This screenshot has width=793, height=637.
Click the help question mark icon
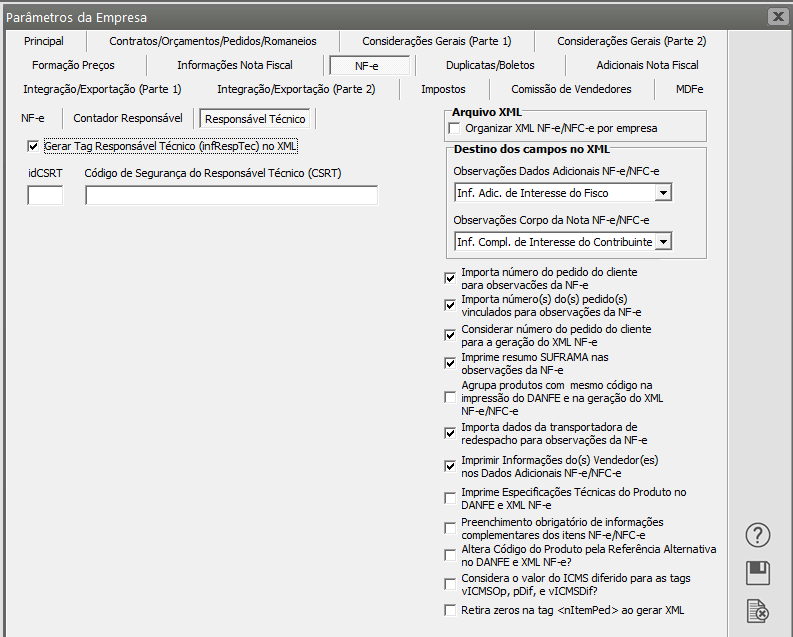[x=758, y=535]
